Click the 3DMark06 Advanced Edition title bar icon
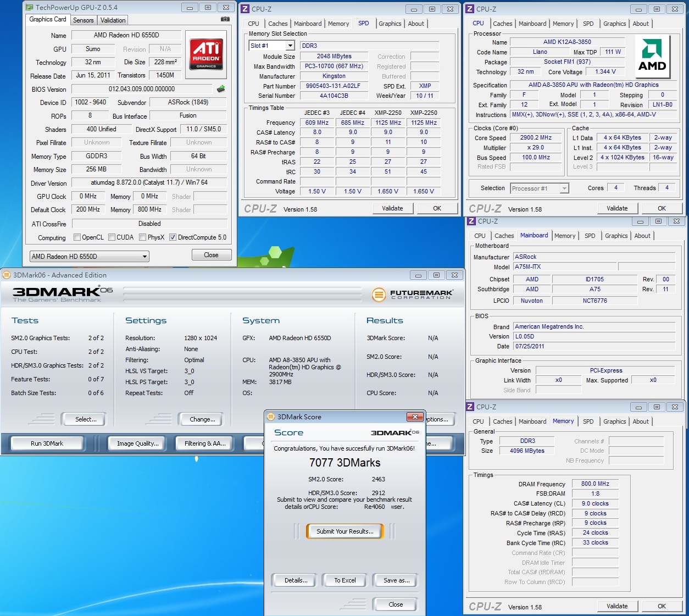This screenshot has width=689, height=616. point(7,275)
